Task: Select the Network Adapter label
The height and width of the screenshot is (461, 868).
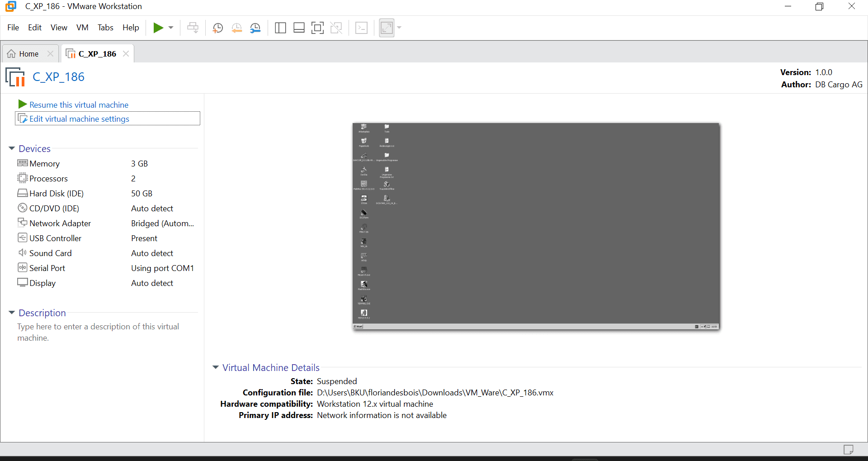Action: 60,223
